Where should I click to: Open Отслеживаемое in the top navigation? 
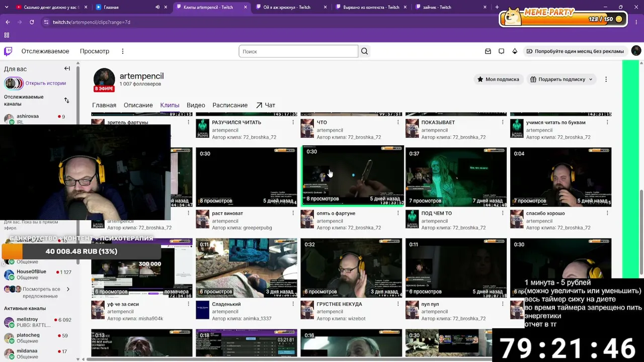point(45,51)
